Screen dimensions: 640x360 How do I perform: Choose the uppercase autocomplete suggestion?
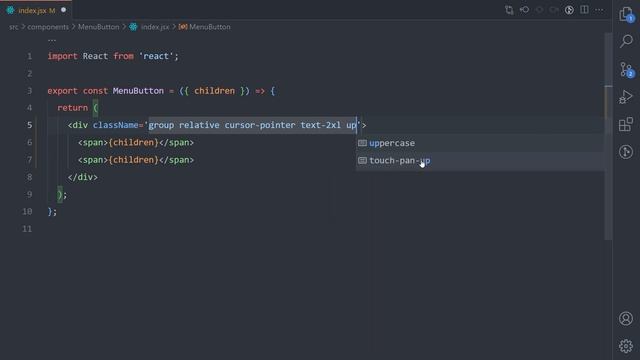[x=480, y=143]
